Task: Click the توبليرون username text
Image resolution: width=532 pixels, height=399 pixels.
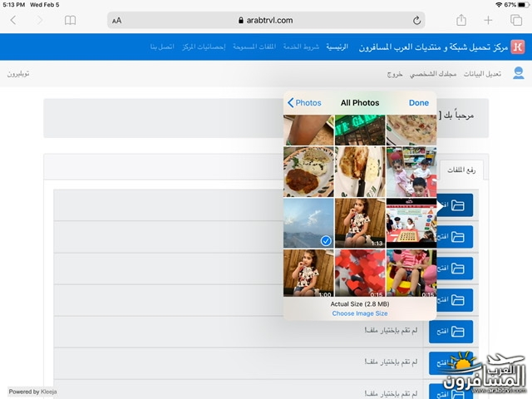Action: (x=18, y=74)
